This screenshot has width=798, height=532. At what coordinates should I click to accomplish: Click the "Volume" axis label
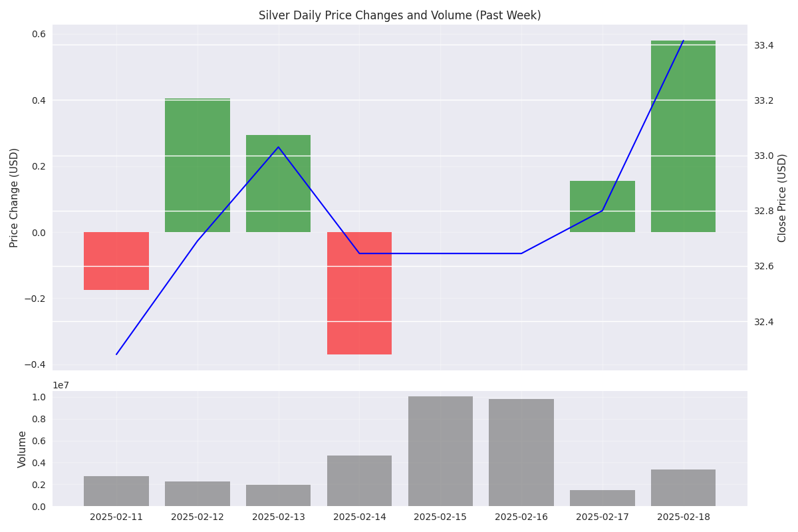tap(22, 449)
